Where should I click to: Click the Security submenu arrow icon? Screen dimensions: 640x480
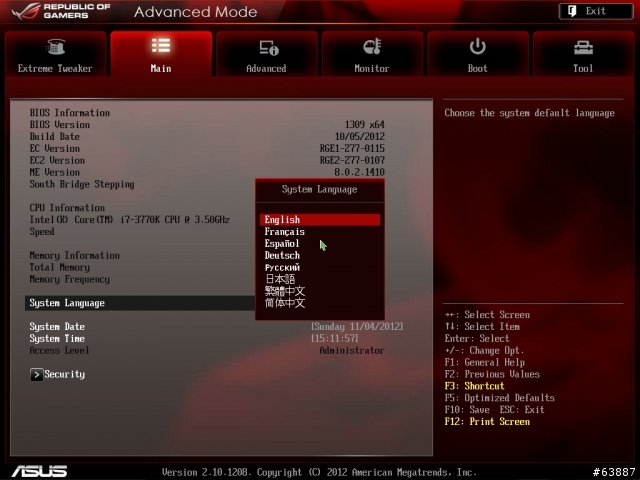click(x=36, y=375)
